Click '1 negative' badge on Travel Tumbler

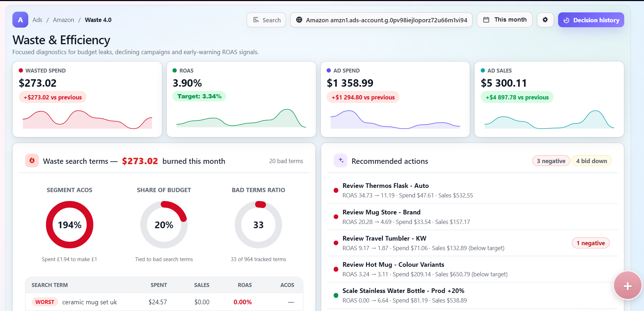[x=591, y=243]
